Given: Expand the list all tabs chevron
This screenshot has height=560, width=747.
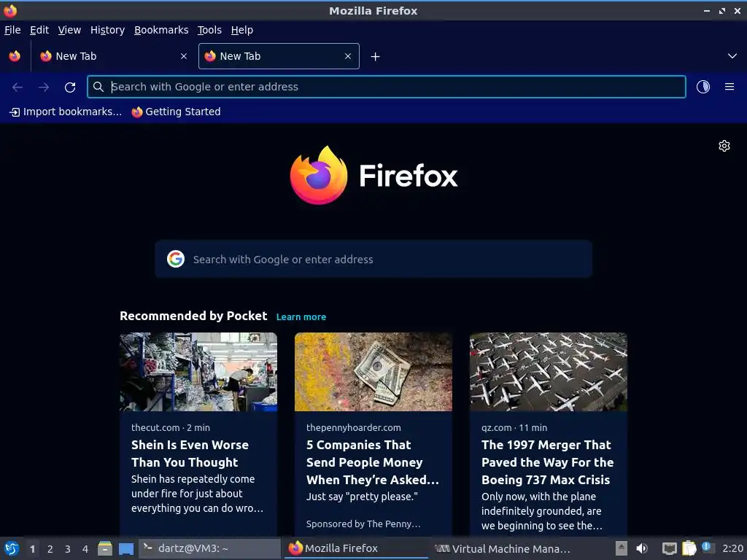Looking at the screenshot, I should click(x=732, y=56).
